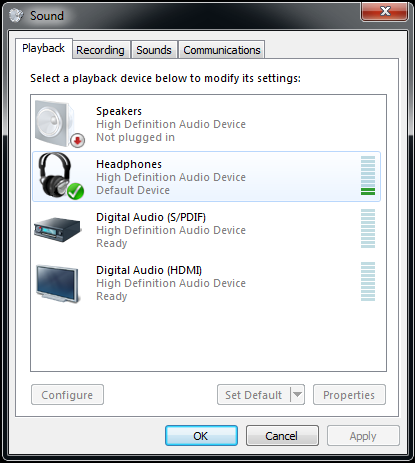The height and width of the screenshot is (463, 415).
Task: Select the Playback tab
Action: (x=44, y=48)
